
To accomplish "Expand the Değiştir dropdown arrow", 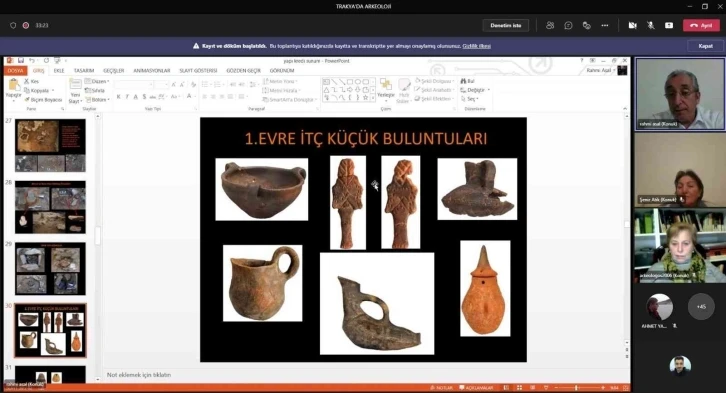I will (x=488, y=90).
